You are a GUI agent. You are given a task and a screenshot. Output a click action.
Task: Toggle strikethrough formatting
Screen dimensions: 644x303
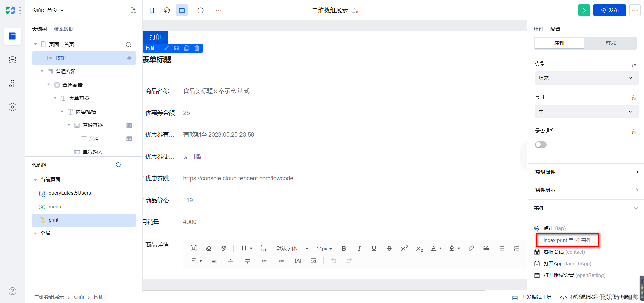pyautogui.click(x=389, y=248)
